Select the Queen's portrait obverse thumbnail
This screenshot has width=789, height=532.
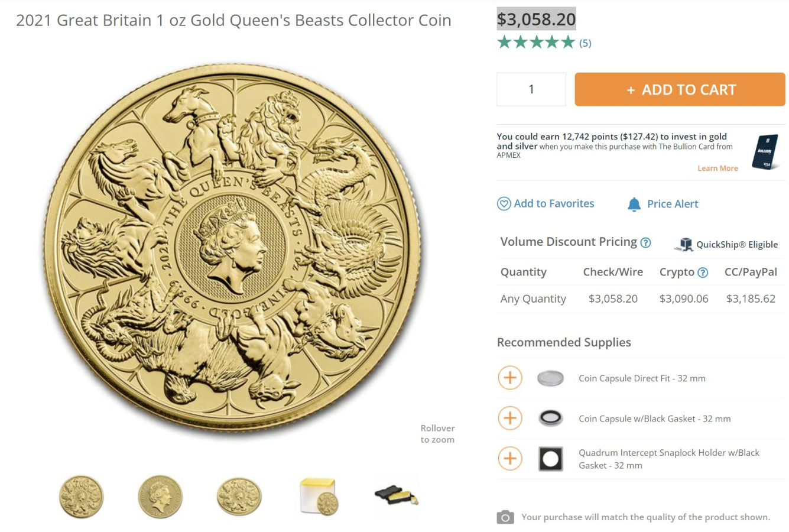[x=160, y=497]
